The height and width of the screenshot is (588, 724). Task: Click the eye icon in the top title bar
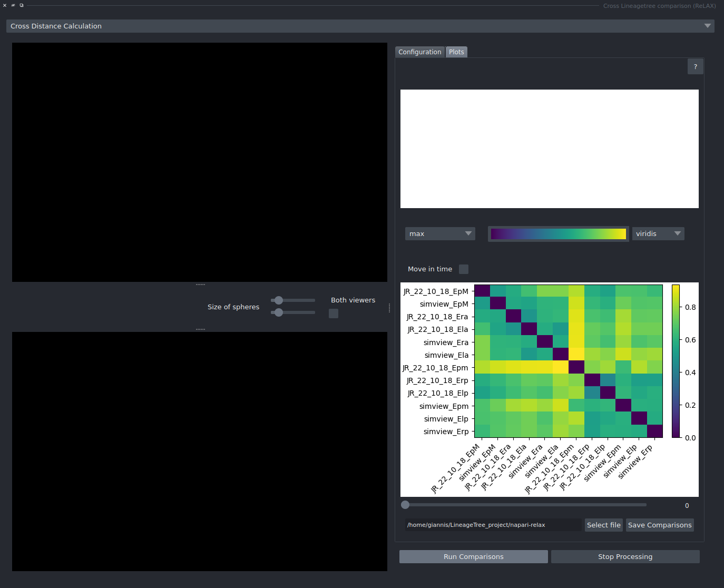pyautogui.click(x=13, y=5)
